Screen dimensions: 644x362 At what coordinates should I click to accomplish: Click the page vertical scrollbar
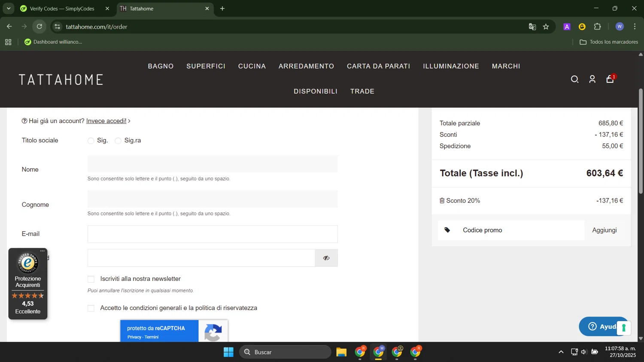[641, 141]
